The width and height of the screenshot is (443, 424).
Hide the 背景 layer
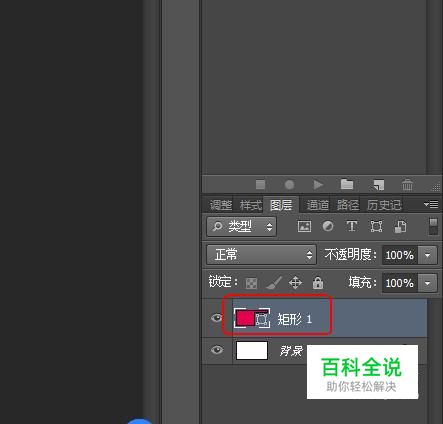tap(217, 350)
